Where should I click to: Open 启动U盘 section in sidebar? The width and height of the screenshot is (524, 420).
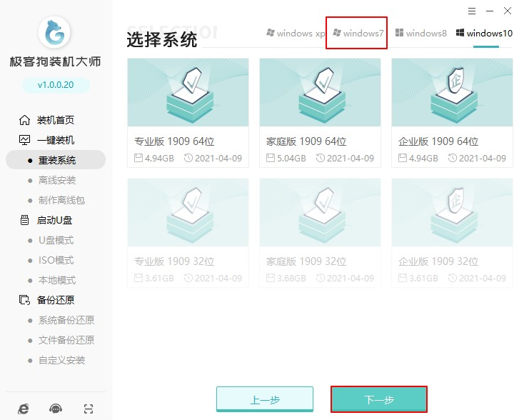(x=54, y=220)
